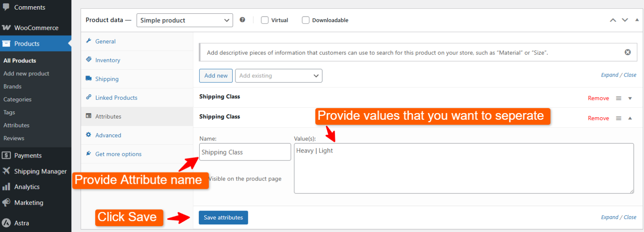The height and width of the screenshot is (232, 644).
Task: Open the Linked Products tab
Action: (x=116, y=98)
